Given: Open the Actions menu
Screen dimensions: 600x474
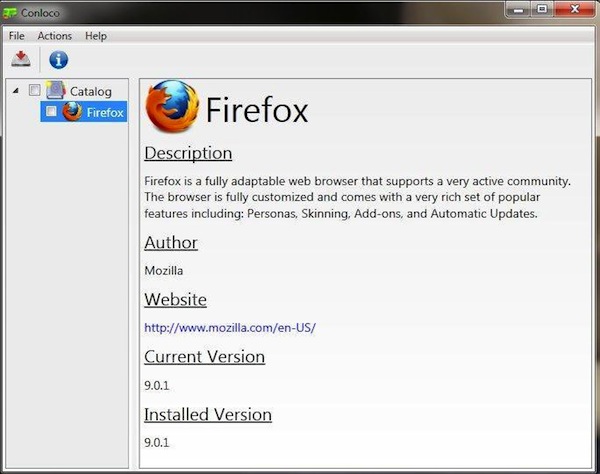Looking at the screenshot, I should pyautogui.click(x=55, y=36).
